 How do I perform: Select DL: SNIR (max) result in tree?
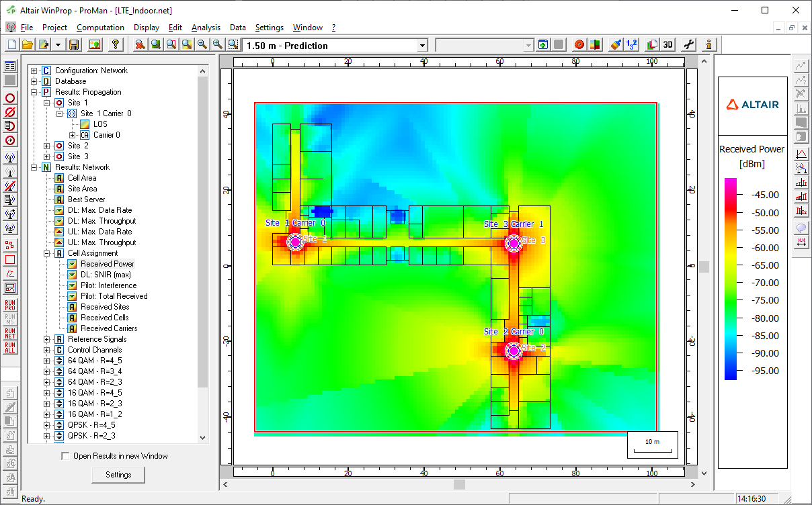(106, 275)
